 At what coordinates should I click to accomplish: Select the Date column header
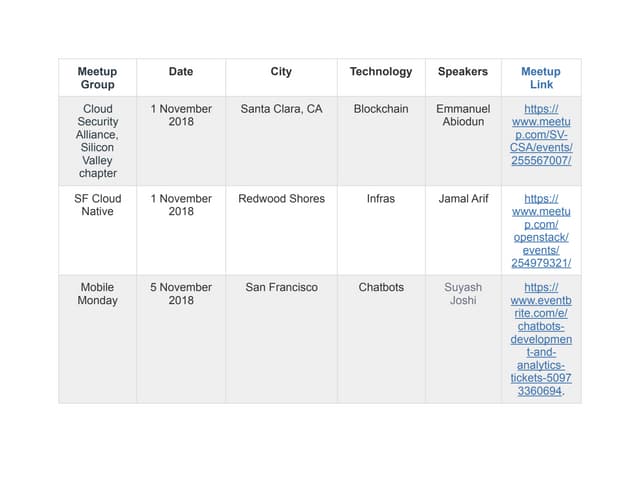pyautogui.click(x=181, y=72)
